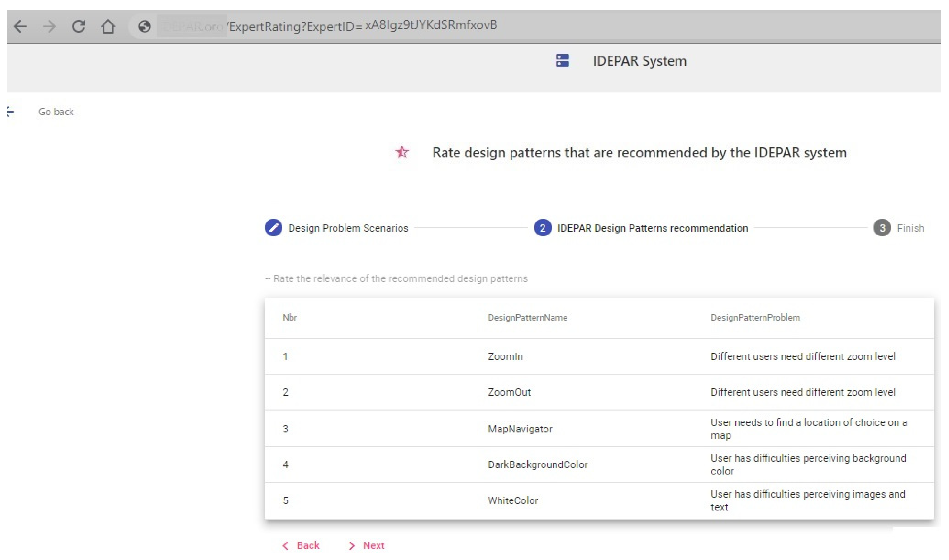Image resolution: width=949 pixels, height=560 pixels.
Task: Click the DesignPatternName column header
Action: tap(527, 318)
